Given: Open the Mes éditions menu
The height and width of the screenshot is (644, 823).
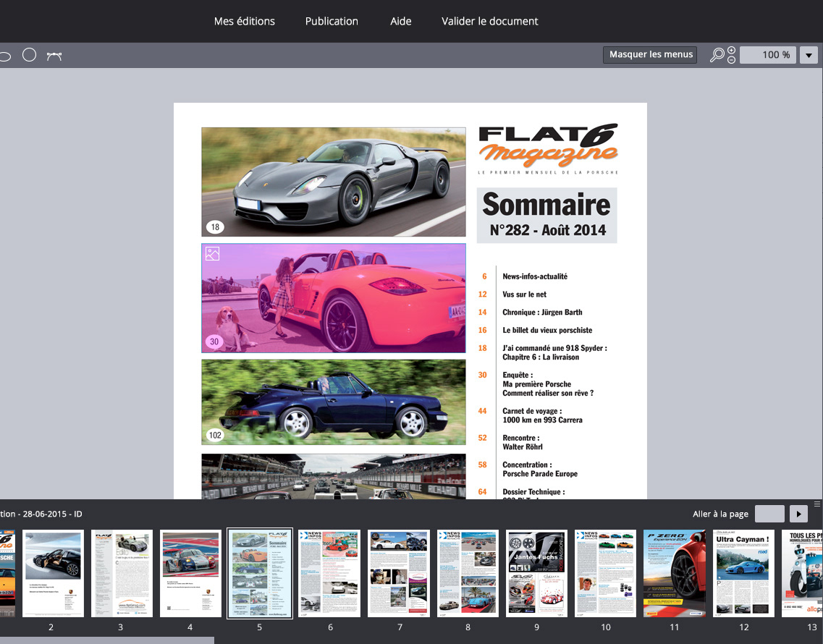Looking at the screenshot, I should (244, 21).
